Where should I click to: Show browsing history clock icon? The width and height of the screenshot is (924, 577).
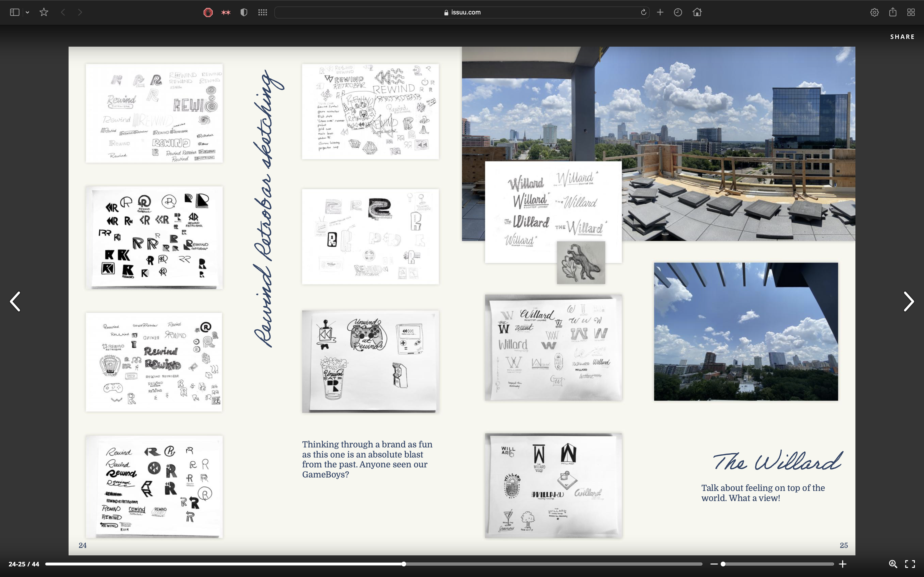click(678, 12)
